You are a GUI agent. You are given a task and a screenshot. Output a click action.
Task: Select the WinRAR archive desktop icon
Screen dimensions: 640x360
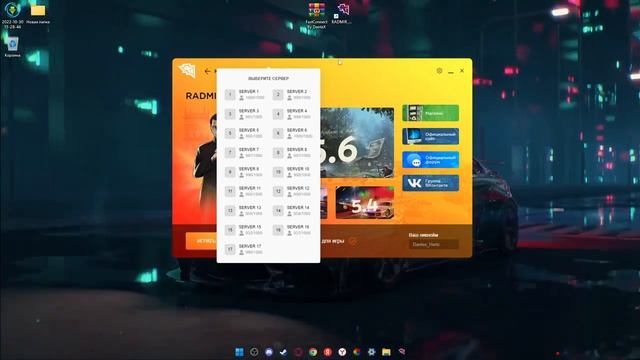coord(316,16)
